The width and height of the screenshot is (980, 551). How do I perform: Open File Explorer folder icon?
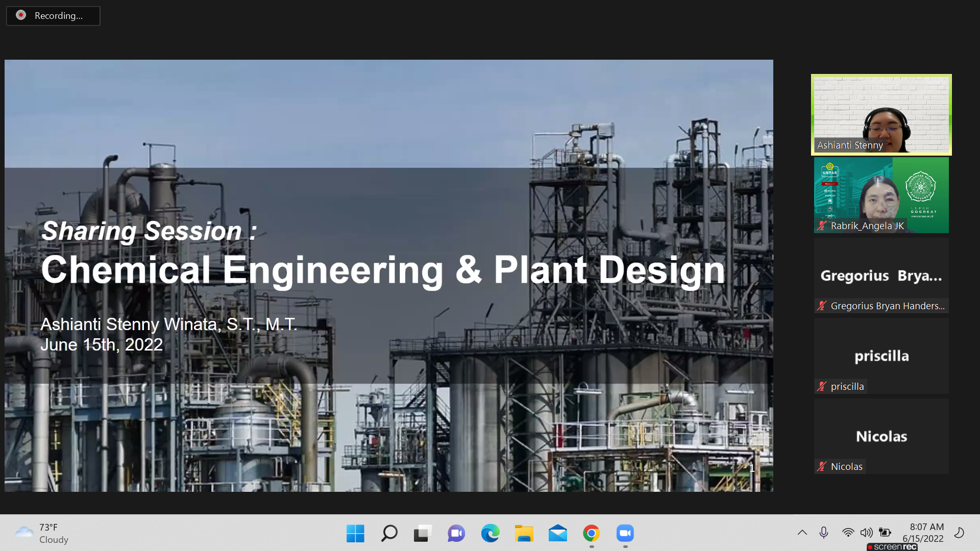[524, 534]
